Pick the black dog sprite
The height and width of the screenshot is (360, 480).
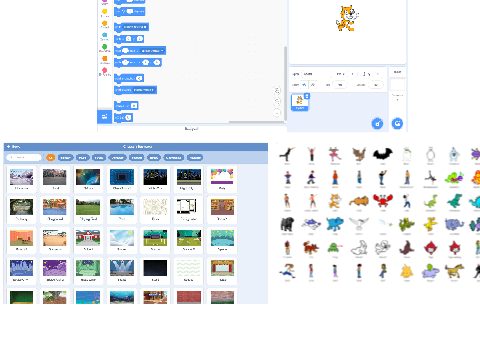pos(287,224)
